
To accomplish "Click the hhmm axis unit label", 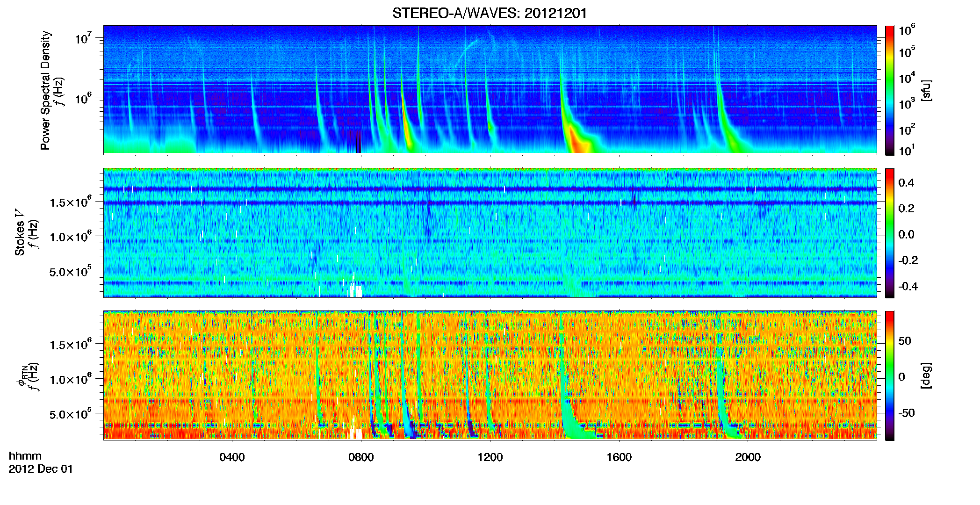I will coord(25,456).
